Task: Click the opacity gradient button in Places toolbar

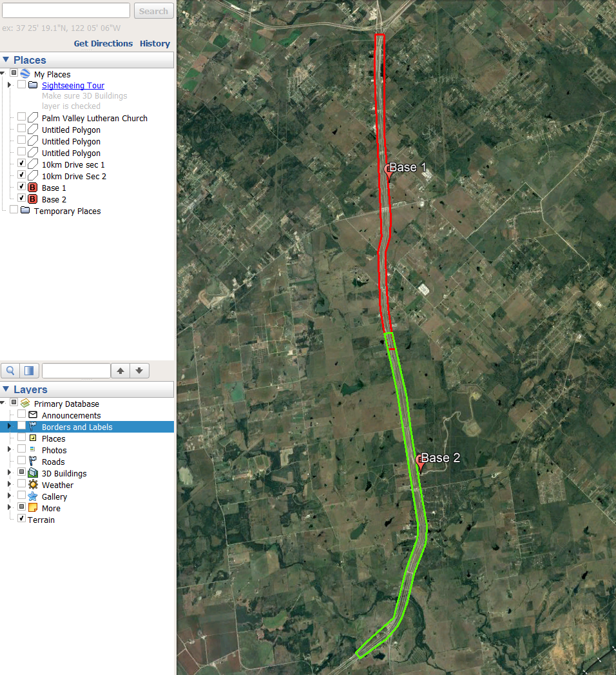Action: click(29, 371)
